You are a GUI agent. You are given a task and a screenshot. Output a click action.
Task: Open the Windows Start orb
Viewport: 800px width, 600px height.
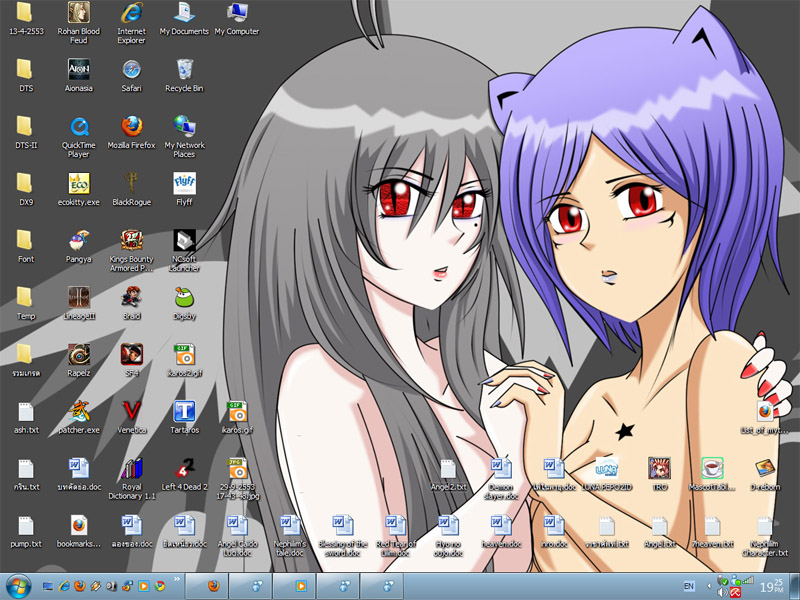tap(18, 586)
